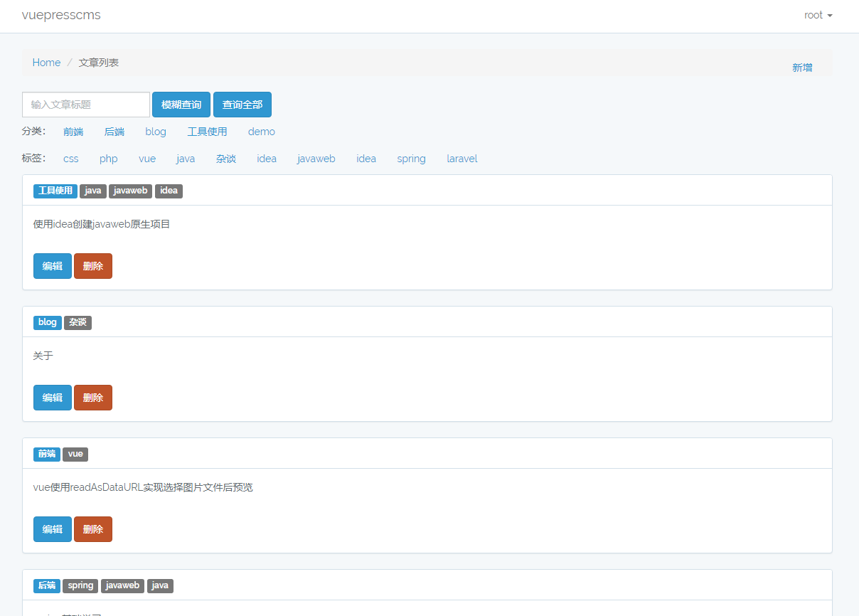Edit the 关于 article
Screen dimensions: 859x616
tap(53, 398)
